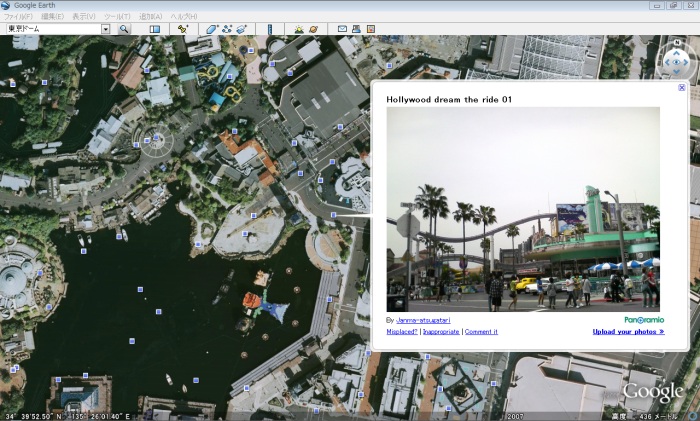Toggle the sunlight across landscape icon

[299, 29]
